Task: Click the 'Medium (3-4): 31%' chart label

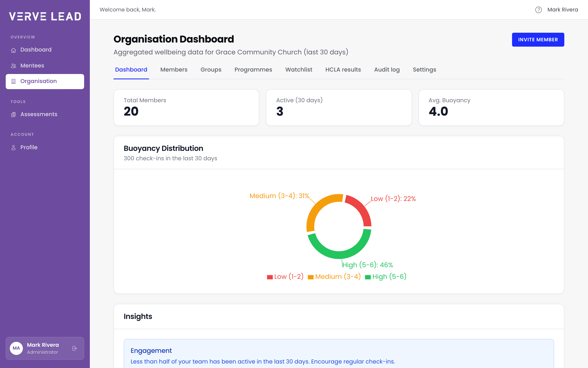Action: point(280,196)
